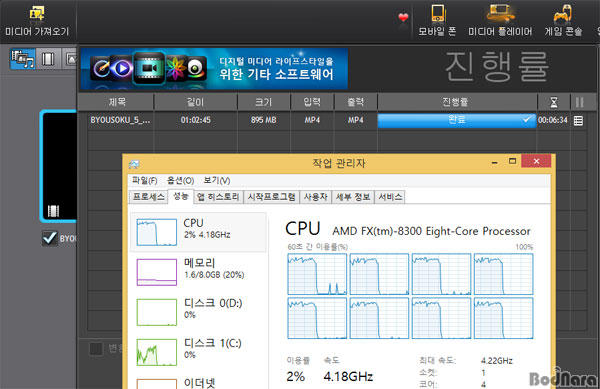Switch to video film strip view icon
The height and width of the screenshot is (389, 600).
(48, 59)
